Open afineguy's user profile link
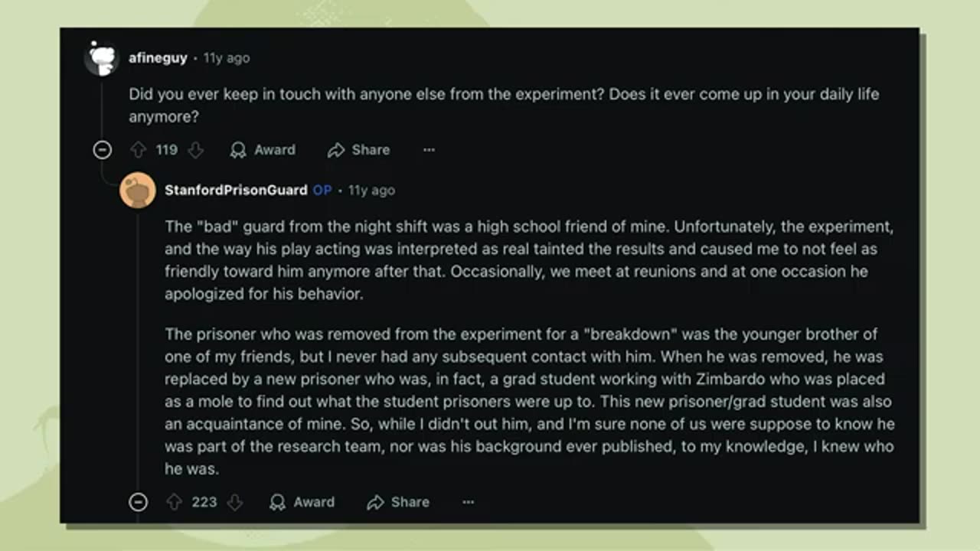The image size is (980, 551). click(158, 58)
